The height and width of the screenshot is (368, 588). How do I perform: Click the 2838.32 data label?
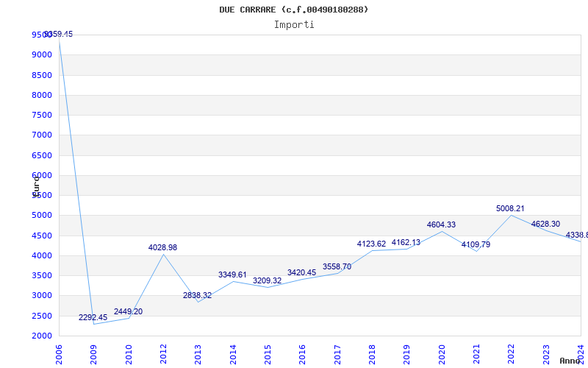[197, 296]
